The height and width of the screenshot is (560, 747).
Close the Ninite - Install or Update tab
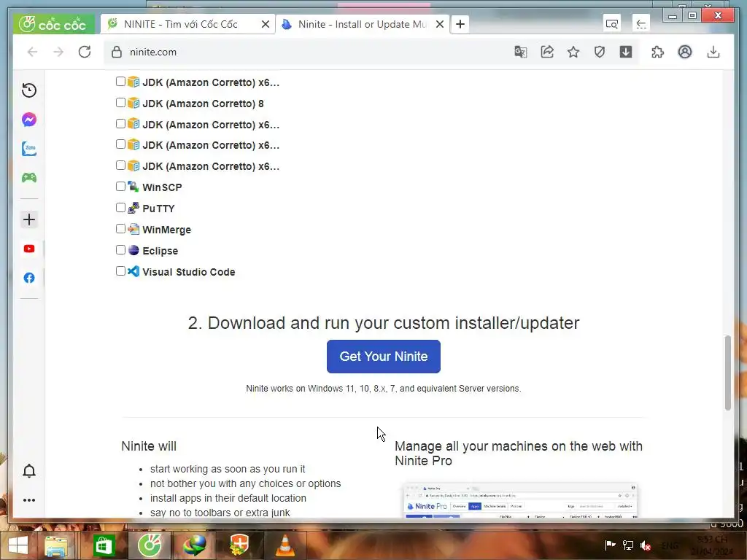coord(440,24)
